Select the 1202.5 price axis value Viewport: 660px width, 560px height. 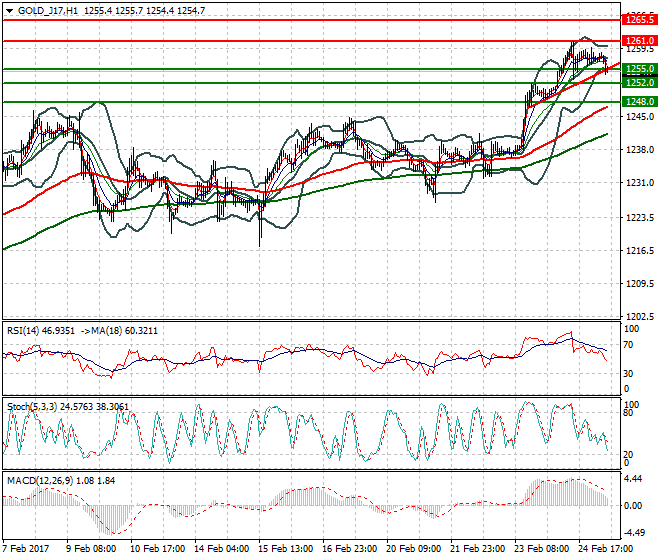point(640,316)
